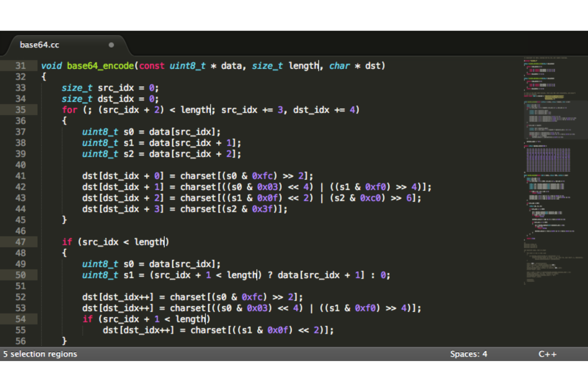588x392 pixels.
Task: Click the 'for' keyword on line 35
Action: [70, 110]
